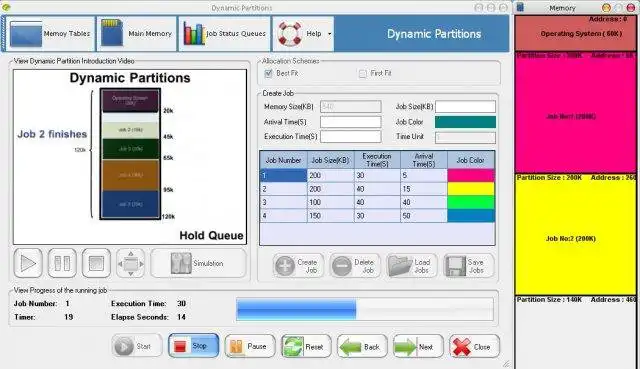Click the Time Unit field
The height and width of the screenshot is (369, 640).
click(465, 137)
